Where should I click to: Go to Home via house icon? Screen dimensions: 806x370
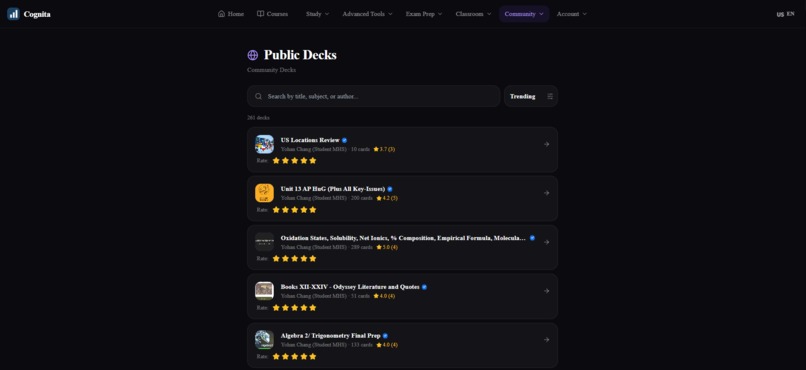click(222, 14)
